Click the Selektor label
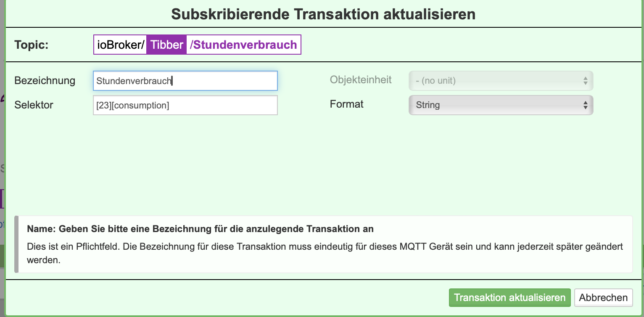This screenshot has height=317, width=644. point(34,105)
